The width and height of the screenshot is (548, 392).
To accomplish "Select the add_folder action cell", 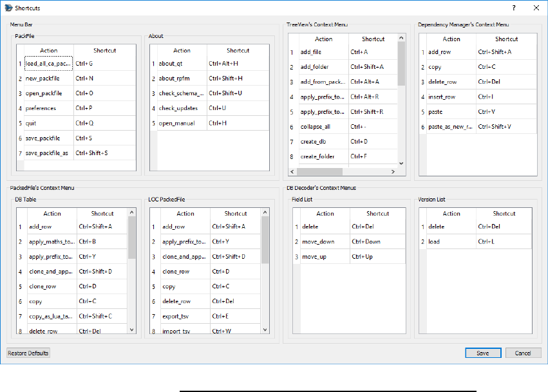I will point(324,67).
